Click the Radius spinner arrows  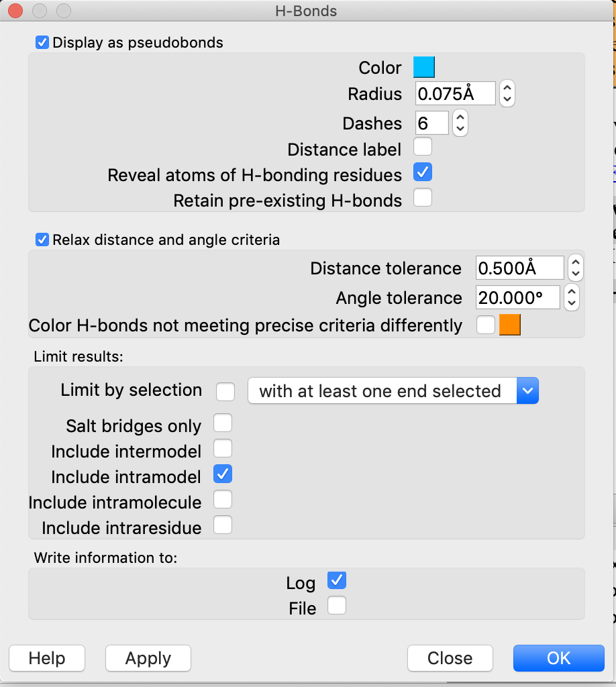click(x=507, y=94)
